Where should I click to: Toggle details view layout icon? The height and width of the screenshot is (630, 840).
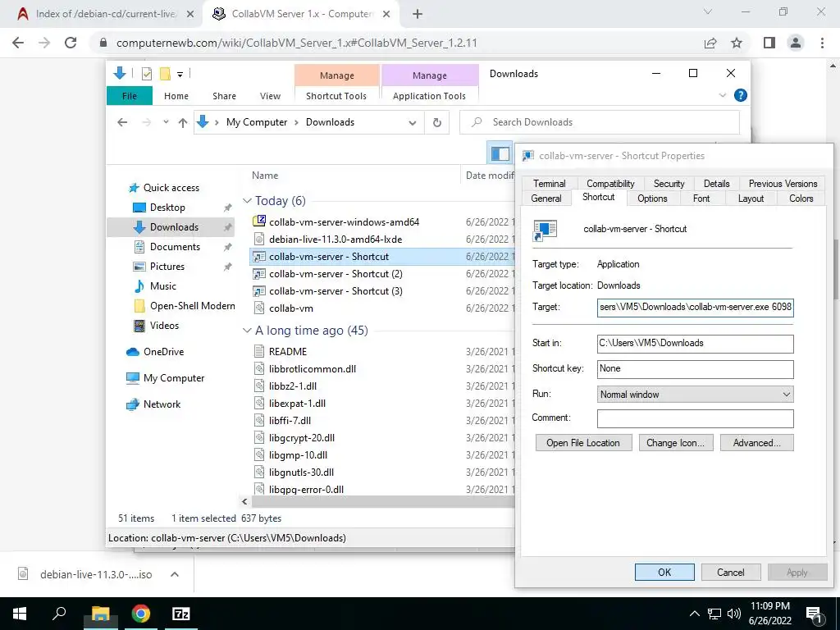pos(500,153)
